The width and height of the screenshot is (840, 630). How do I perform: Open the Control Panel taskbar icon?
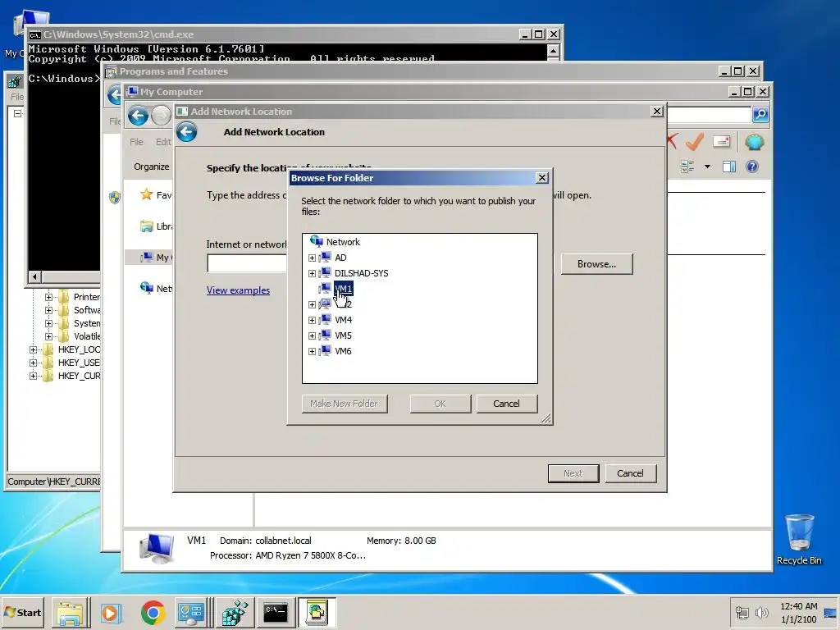coord(190,613)
